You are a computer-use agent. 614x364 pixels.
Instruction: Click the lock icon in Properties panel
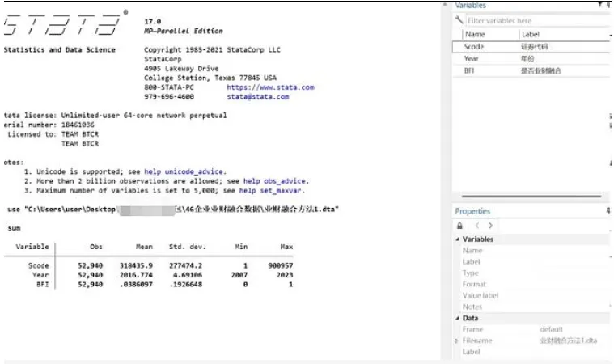459,226
